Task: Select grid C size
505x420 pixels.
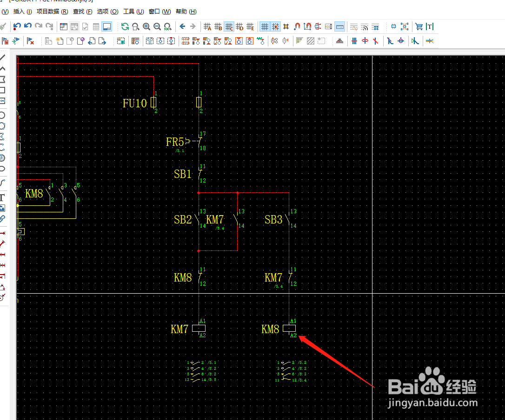Action: (x=229, y=26)
